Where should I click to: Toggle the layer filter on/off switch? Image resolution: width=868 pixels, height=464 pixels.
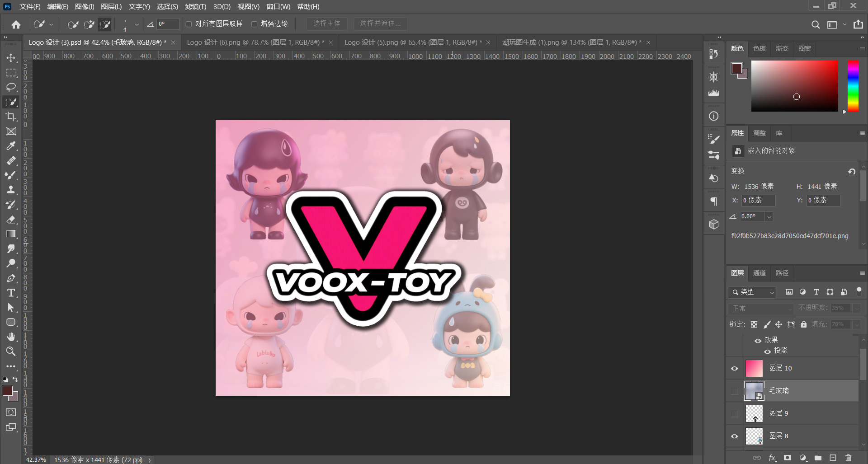(859, 291)
